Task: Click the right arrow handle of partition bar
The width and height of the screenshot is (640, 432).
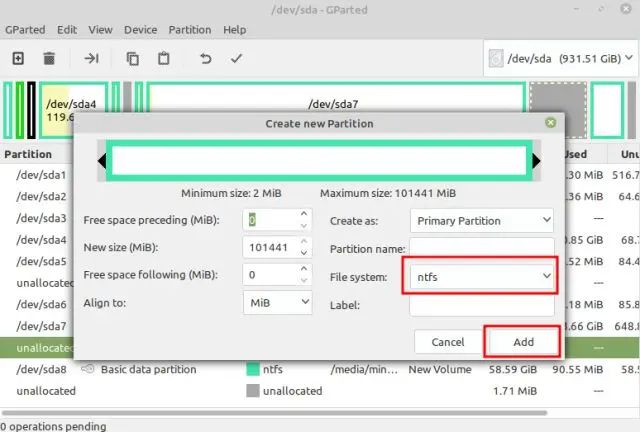Action: point(537,161)
